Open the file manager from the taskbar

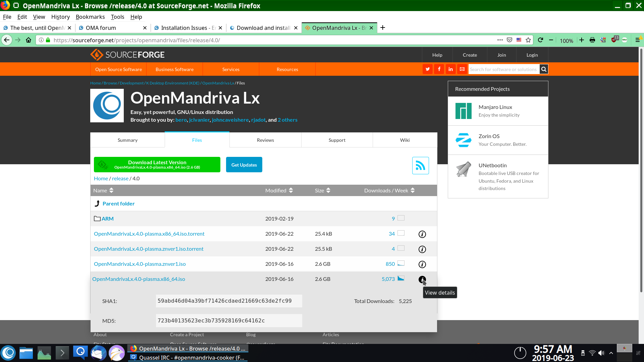tap(26, 353)
